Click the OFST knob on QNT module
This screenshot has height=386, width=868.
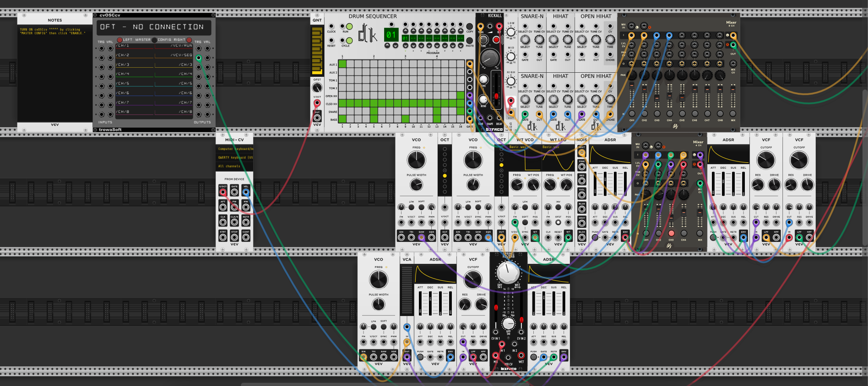click(317, 87)
